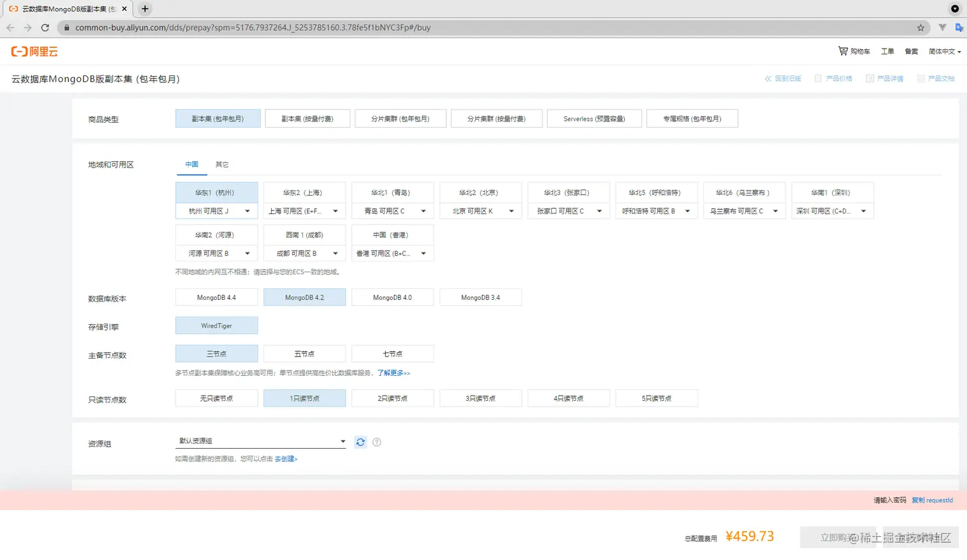
Task: Open the 简体中文 language dropdown
Action: coord(945,51)
